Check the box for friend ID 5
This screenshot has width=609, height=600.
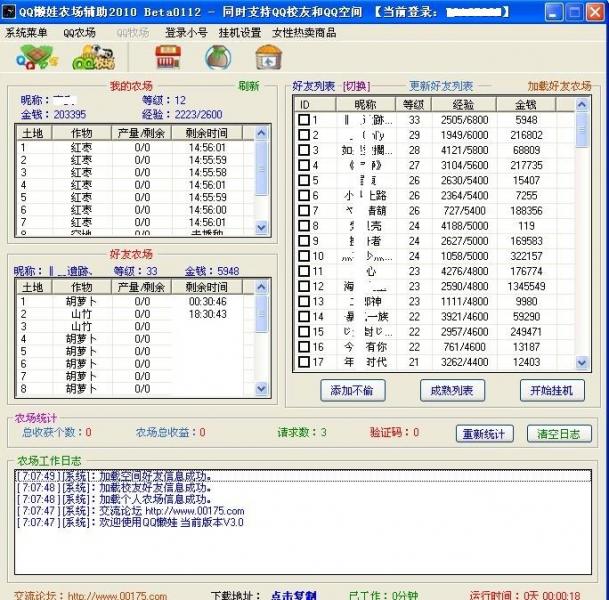304,180
